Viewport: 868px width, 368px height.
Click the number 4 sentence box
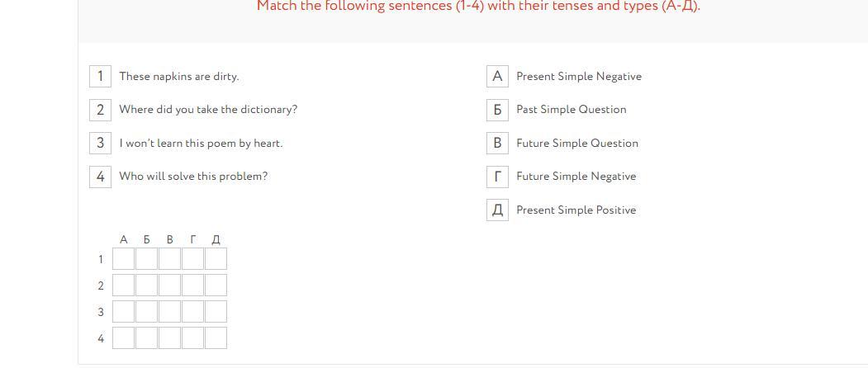click(100, 177)
